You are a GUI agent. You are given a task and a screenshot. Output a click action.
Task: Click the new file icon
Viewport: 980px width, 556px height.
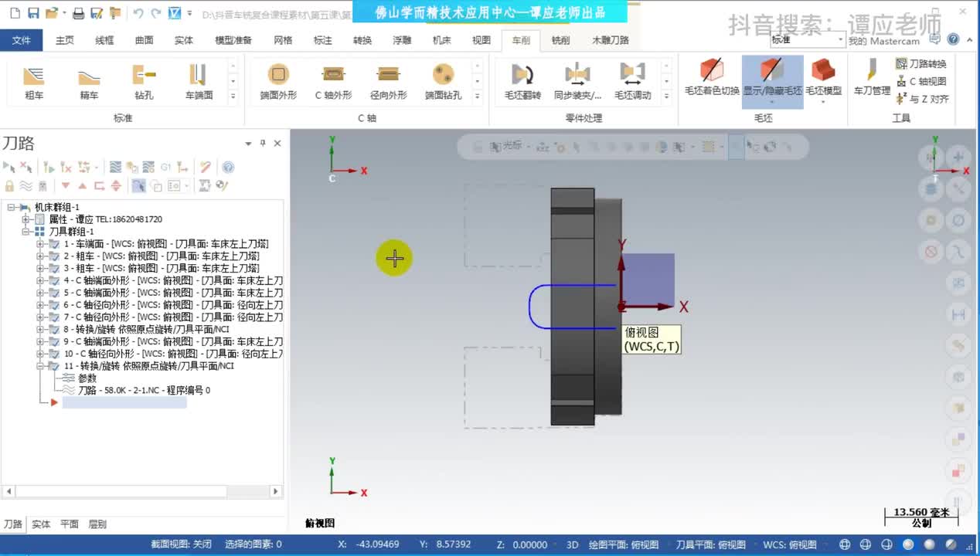pos(13,13)
